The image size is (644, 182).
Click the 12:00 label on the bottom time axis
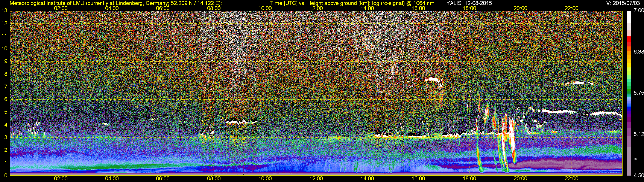[x=316, y=179]
